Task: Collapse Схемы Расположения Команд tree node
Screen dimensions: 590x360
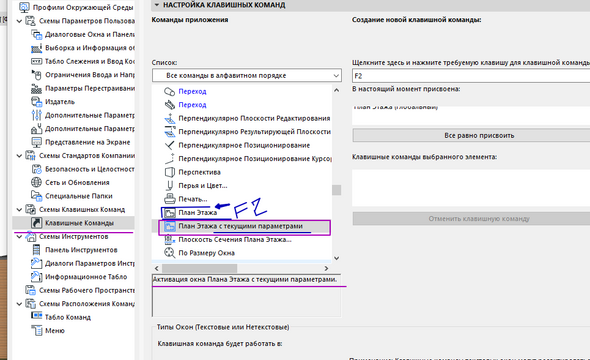Action: (x=20, y=304)
